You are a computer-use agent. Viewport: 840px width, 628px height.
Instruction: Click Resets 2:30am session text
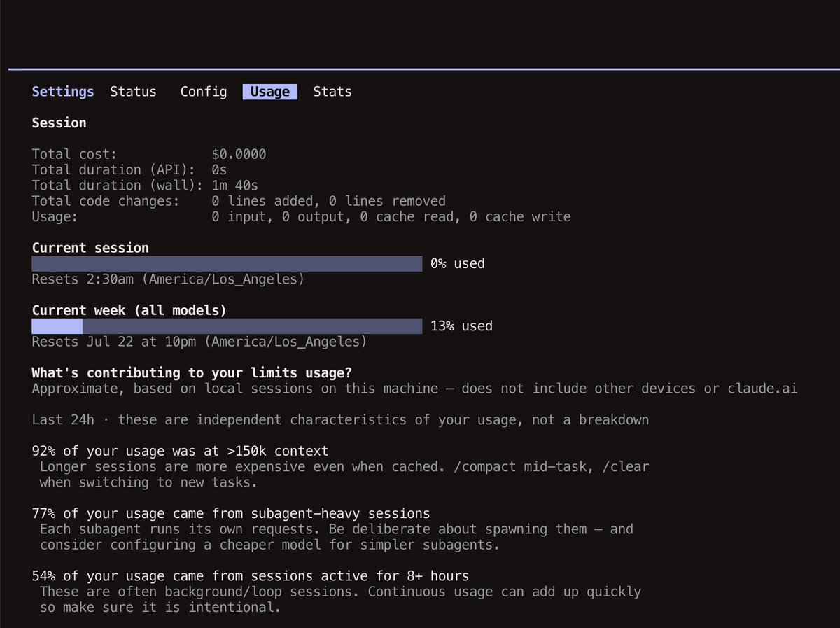click(x=168, y=279)
